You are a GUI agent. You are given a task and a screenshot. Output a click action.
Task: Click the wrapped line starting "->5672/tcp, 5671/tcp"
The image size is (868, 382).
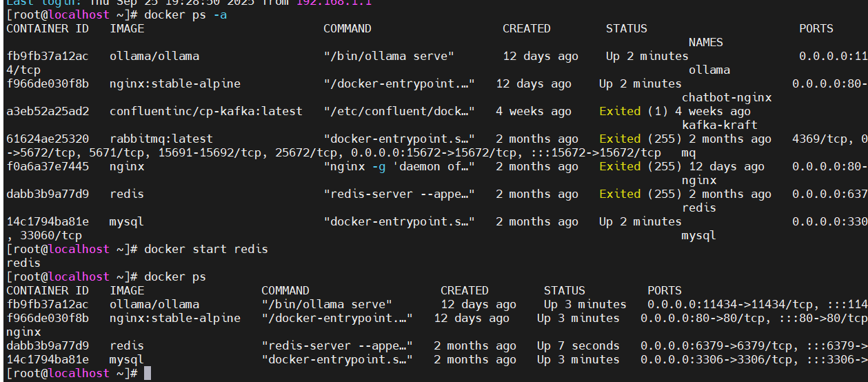click(334, 152)
